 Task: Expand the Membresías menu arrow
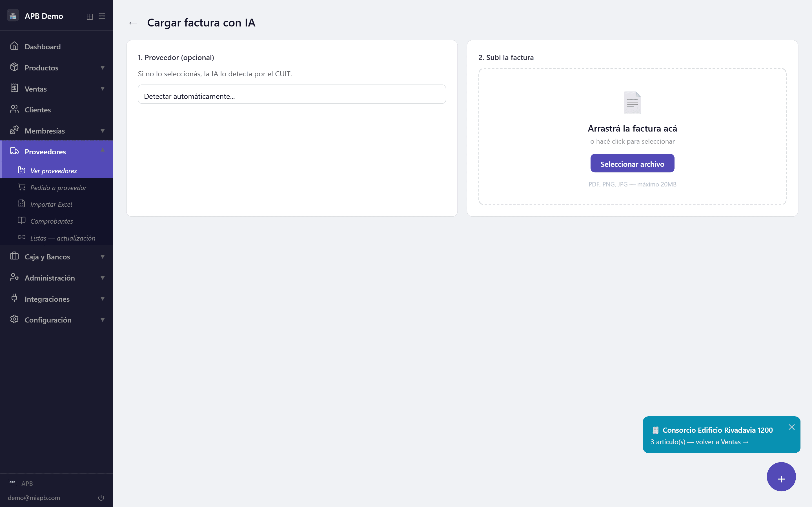tap(103, 131)
